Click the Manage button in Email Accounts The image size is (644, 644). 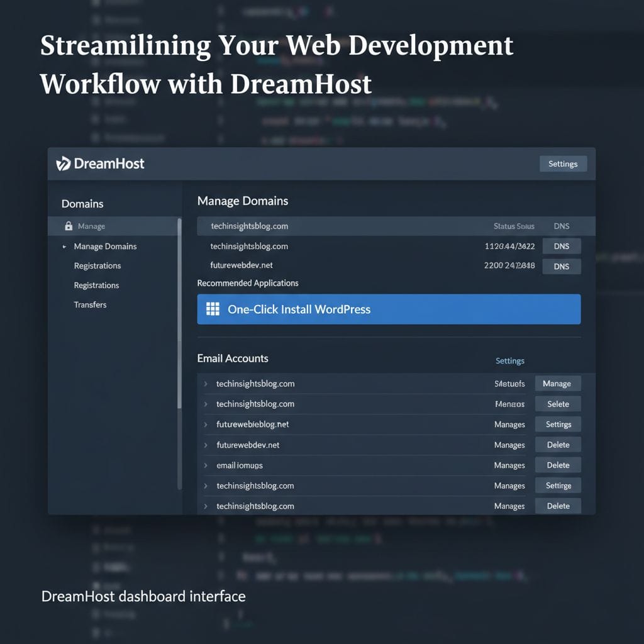coord(558,383)
